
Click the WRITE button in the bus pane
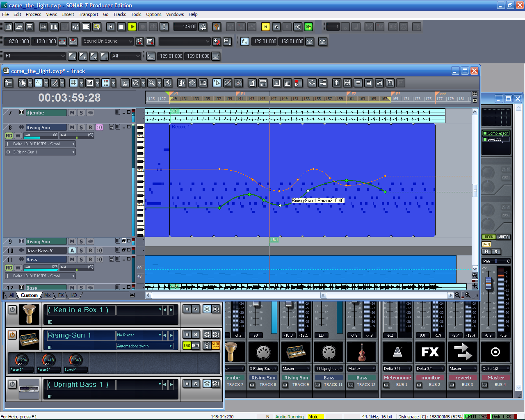pyautogui.click(x=503, y=237)
